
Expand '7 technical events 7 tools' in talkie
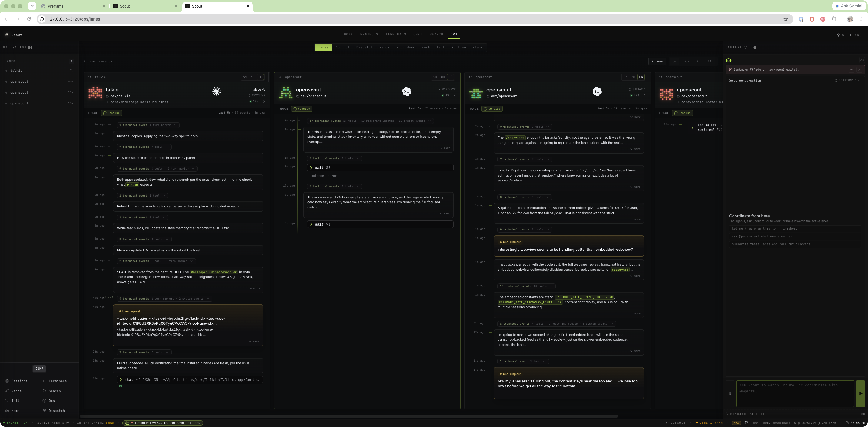tap(144, 147)
